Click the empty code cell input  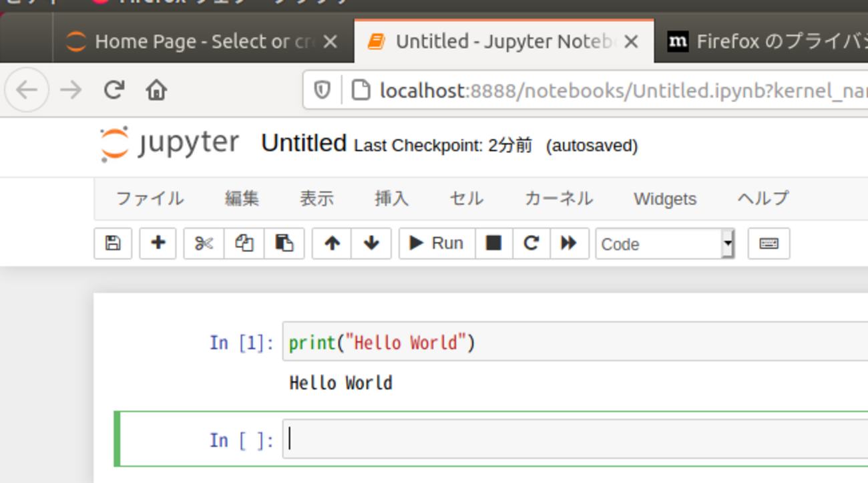click(574, 440)
